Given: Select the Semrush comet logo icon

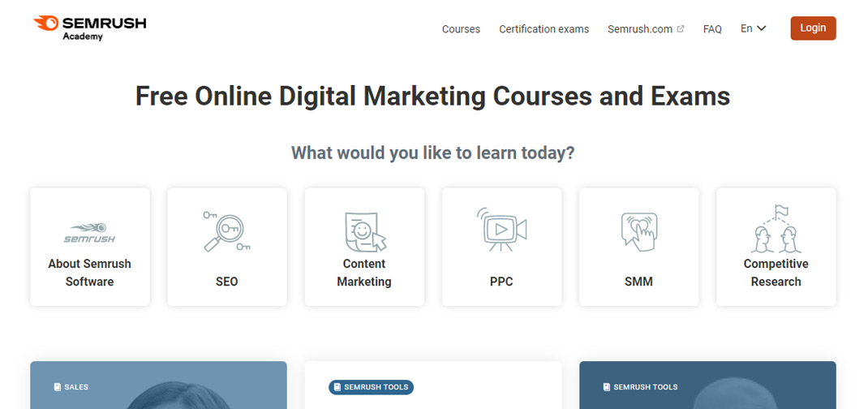Looking at the screenshot, I should [90, 232].
